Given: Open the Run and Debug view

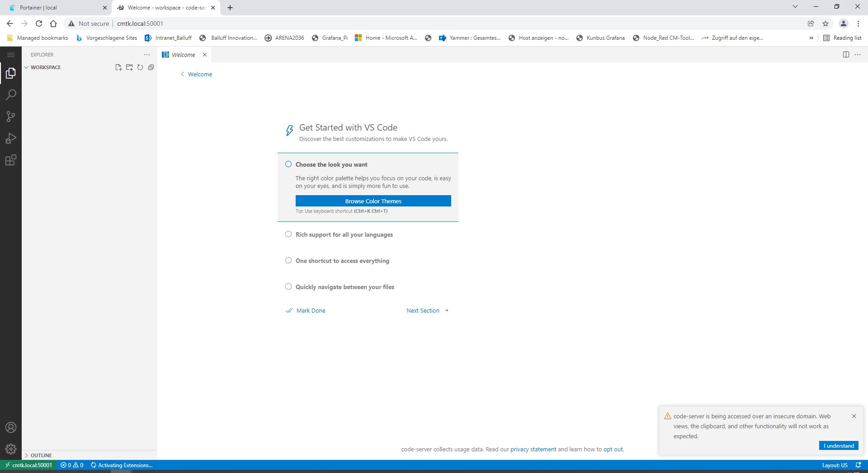Looking at the screenshot, I should click(x=11, y=138).
